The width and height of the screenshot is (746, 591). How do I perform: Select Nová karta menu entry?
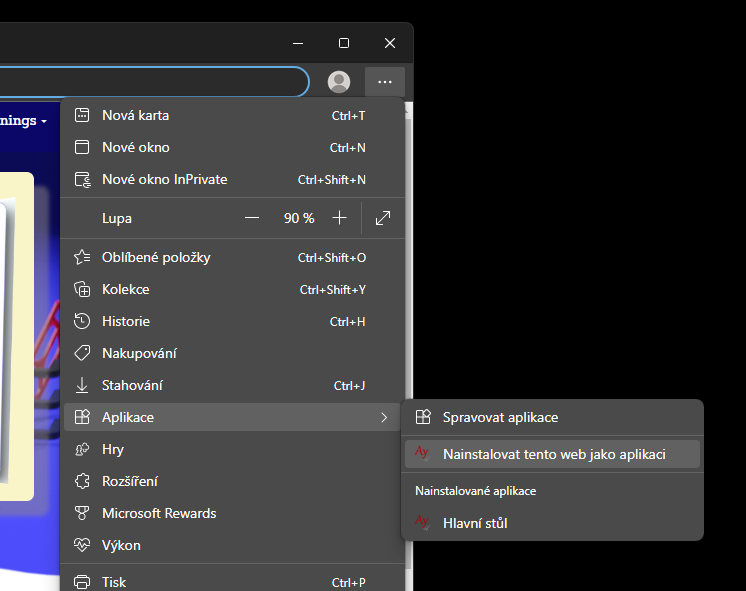tap(233, 115)
